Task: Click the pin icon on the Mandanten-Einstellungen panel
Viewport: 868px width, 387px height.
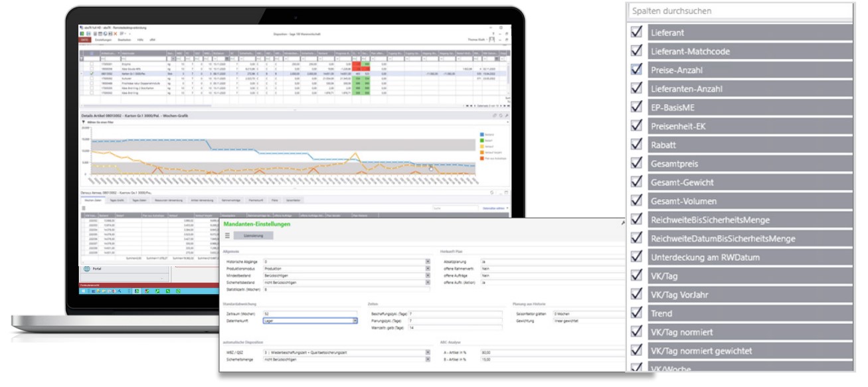Action: point(624,224)
